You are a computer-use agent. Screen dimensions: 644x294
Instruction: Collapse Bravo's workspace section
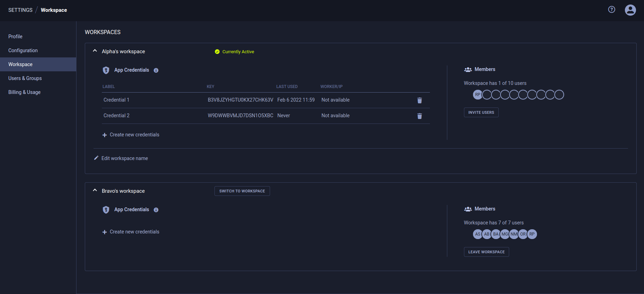[95, 190]
